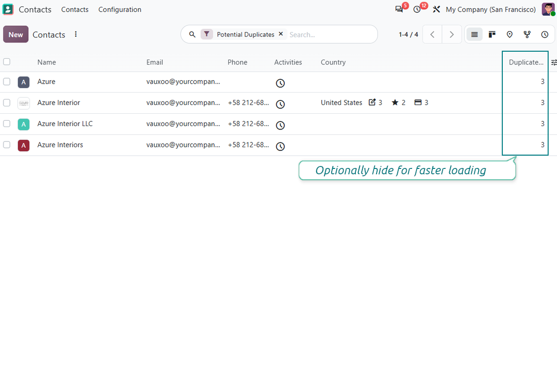Switch to list view
Screen dimensions: 557x392
pyautogui.click(x=474, y=34)
